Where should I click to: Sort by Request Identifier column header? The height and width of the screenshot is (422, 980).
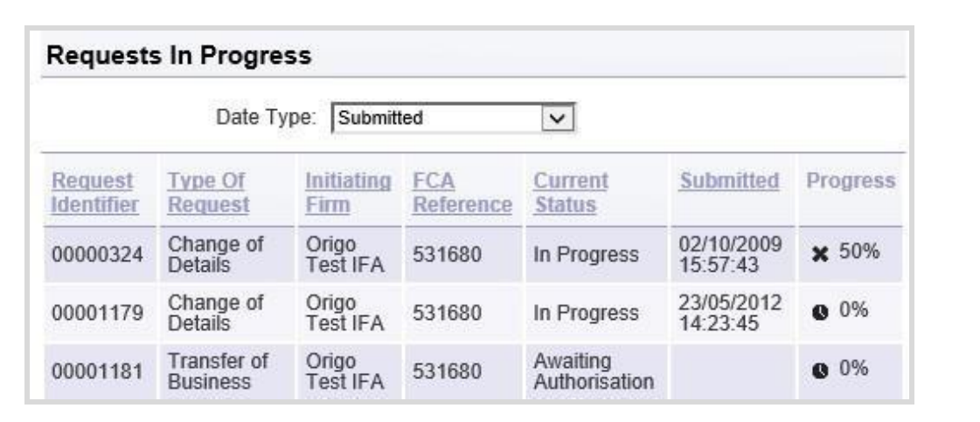coord(95,192)
